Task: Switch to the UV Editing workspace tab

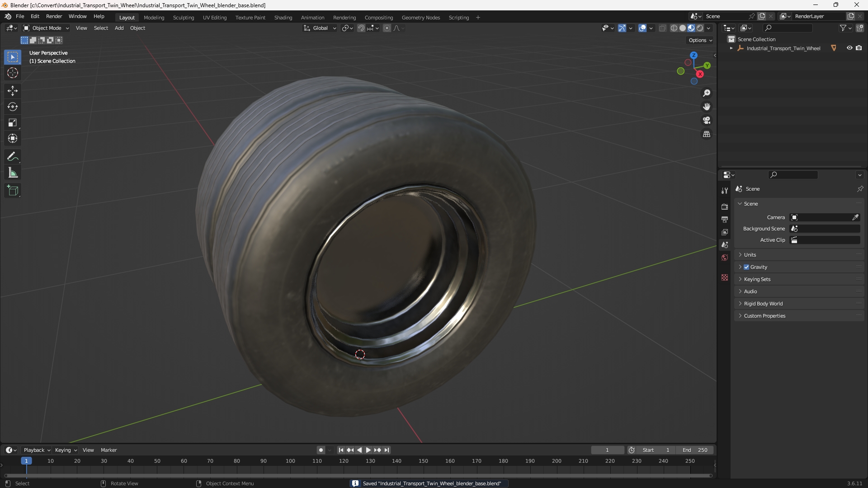Action: (215, 18)
